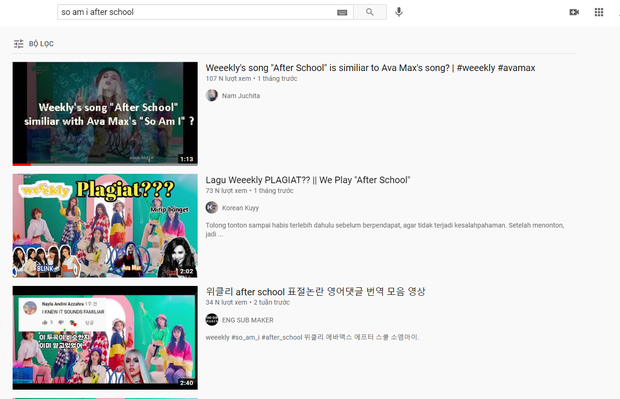Visit Nam Juchita channel name
This screenshot has height=399, width=620.
241,96
